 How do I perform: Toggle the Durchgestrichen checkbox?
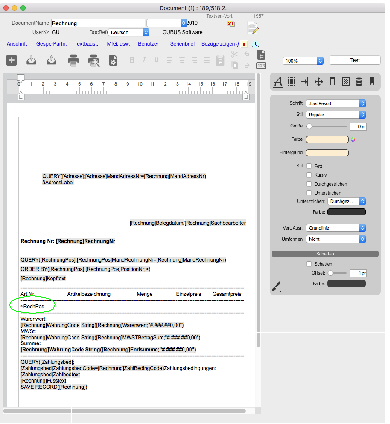point(309,184)
